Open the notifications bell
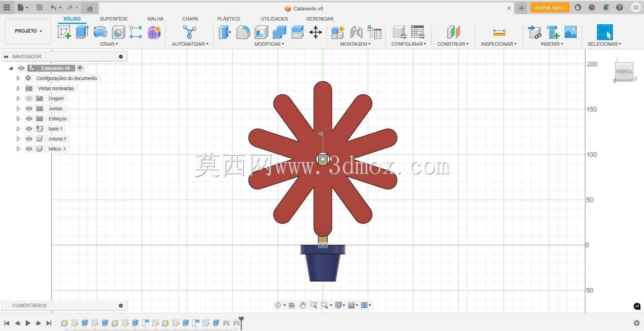Image resolution: width=644 pixels, height=331 pixels. 606,7
